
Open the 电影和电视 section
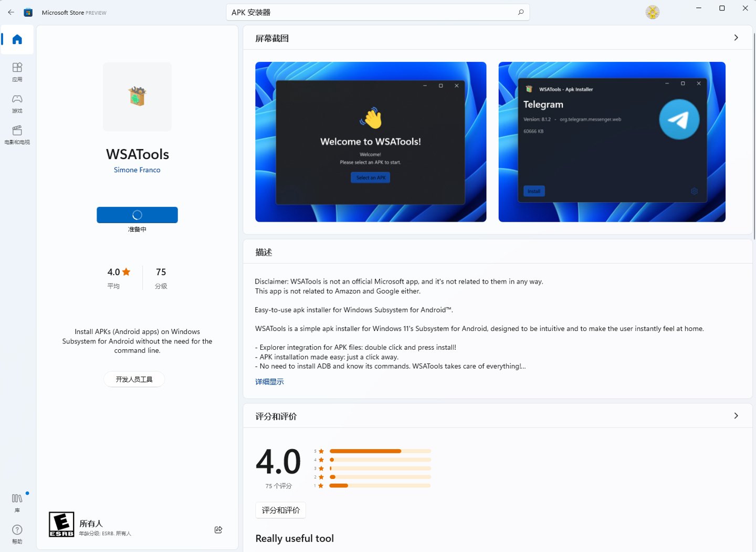(x=17, y=135)
